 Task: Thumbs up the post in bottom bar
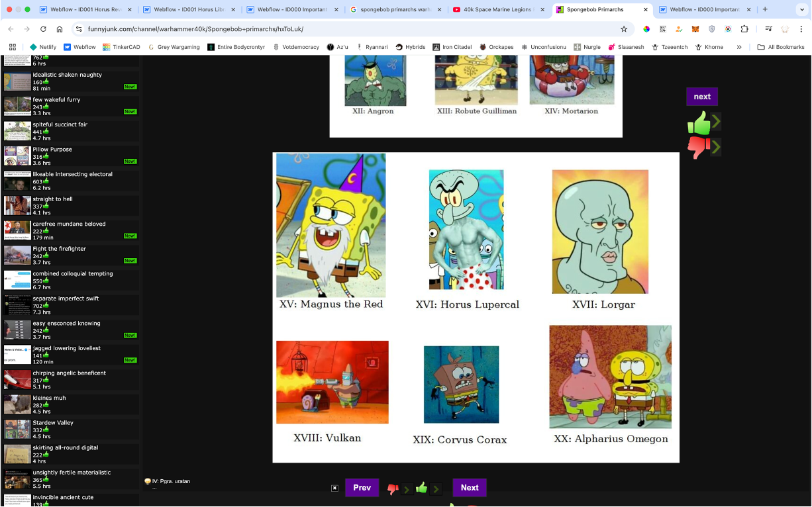tap(421, 488)
